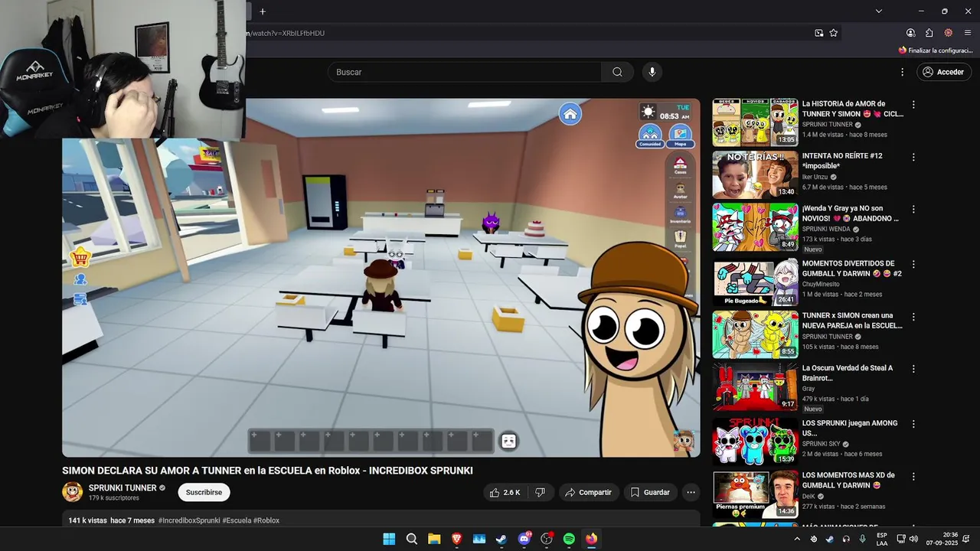Screen dimensions: 980x551
Task: Click the Compartir share button
Action: coord(588,492)
